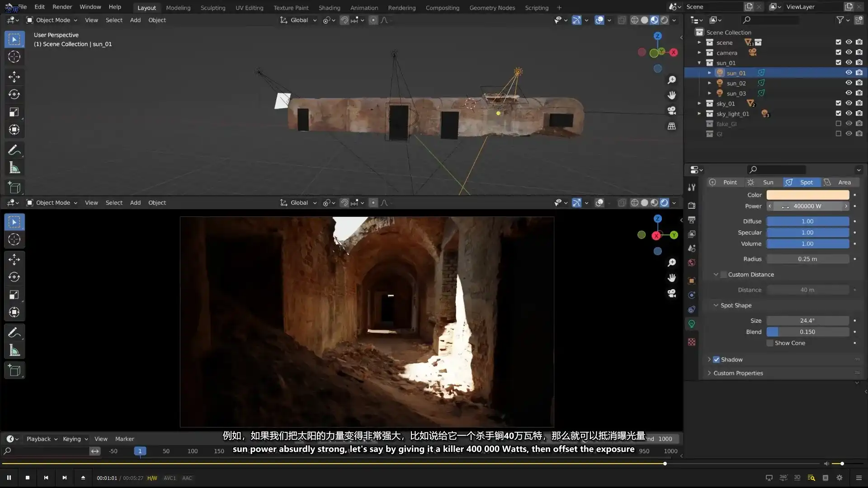Open video player settings gear icon
Screen dimensions: 868x488
(840, 478)
